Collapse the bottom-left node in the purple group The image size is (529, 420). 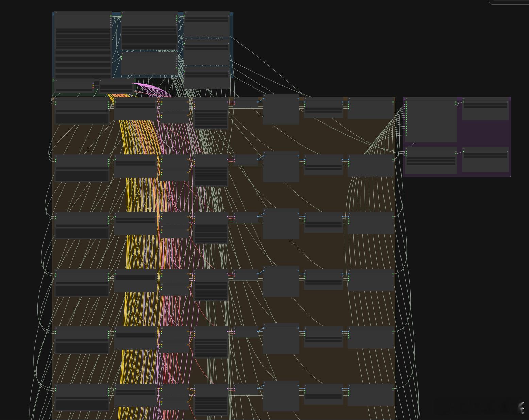407,149
